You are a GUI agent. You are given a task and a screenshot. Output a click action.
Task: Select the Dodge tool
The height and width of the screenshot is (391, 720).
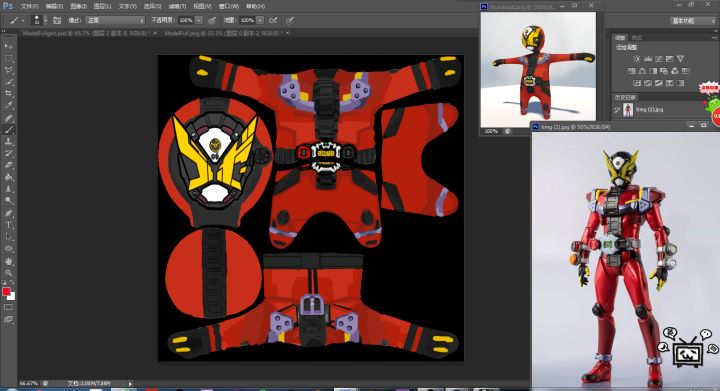[8, 201]
